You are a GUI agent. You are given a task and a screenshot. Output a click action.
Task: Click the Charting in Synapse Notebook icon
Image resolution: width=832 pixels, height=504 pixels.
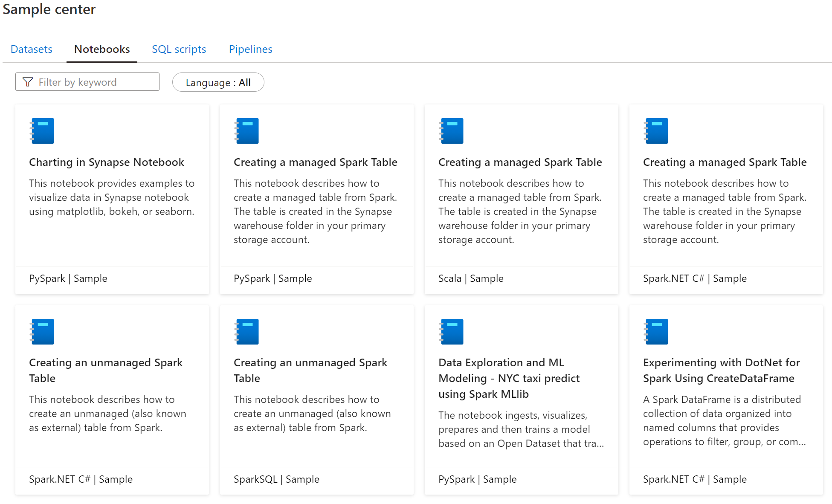(x=42, y=131)
